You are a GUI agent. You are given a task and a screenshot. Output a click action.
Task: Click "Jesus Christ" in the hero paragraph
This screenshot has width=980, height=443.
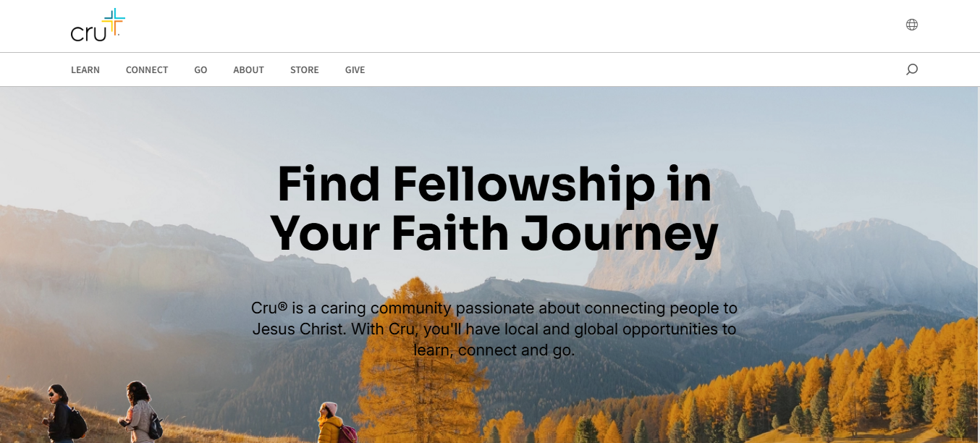tap(300, 329)
